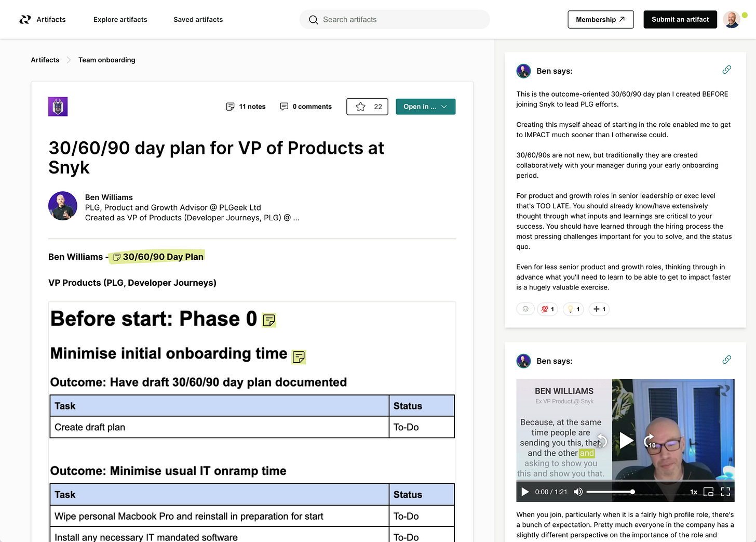Toggle the lightbulb reaction
756x542 pixels.
coord(573,309)
